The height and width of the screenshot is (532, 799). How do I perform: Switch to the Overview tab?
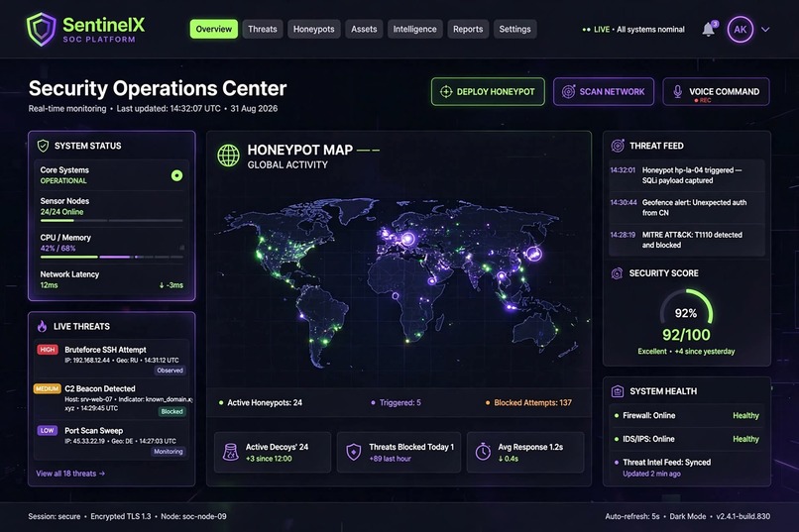pyautogui.click(x=213, y=29)
